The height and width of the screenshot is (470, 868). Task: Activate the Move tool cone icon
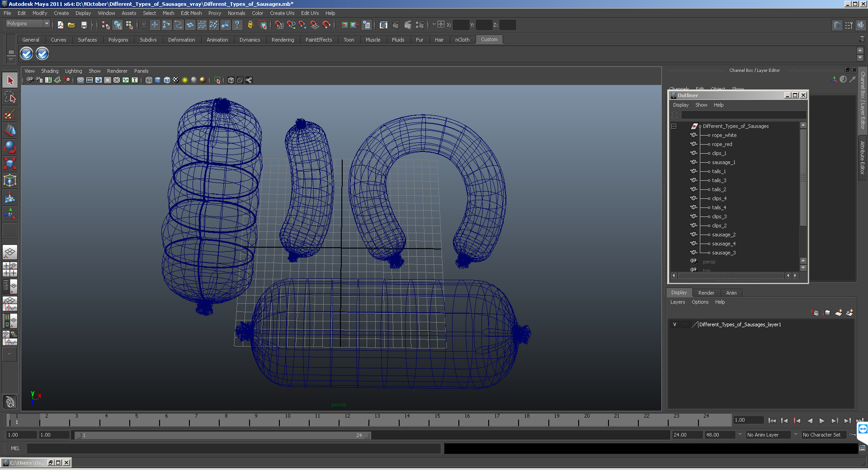(10, 131)
